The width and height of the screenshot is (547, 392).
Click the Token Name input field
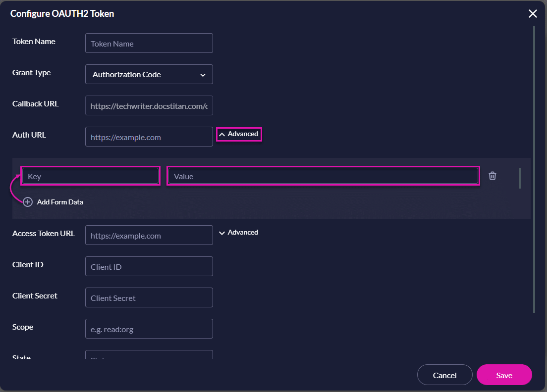point(149,43)
